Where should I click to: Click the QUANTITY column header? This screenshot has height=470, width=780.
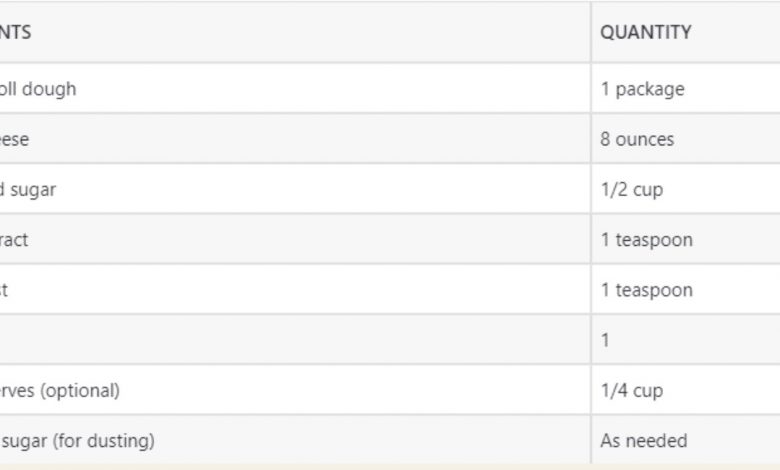pos(645,32)
